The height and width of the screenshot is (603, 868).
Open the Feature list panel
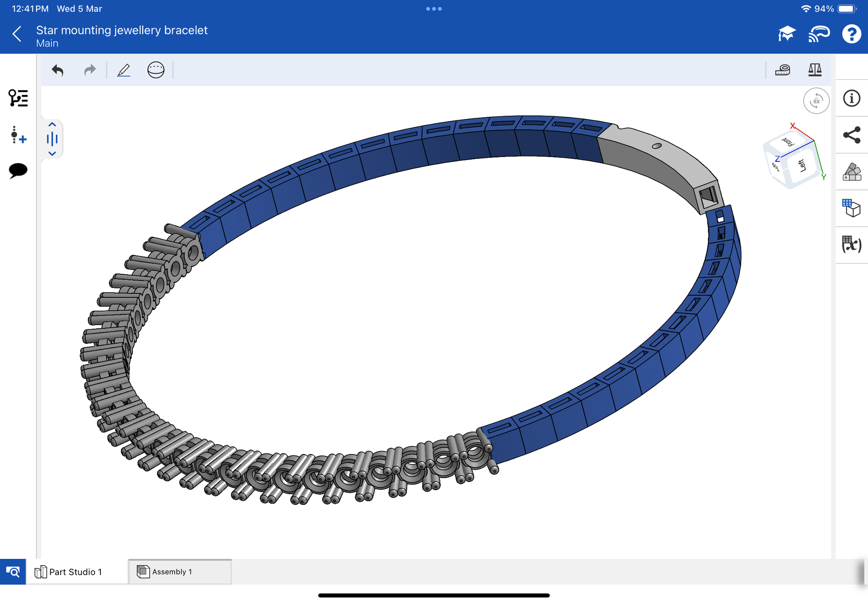point(18,98)
